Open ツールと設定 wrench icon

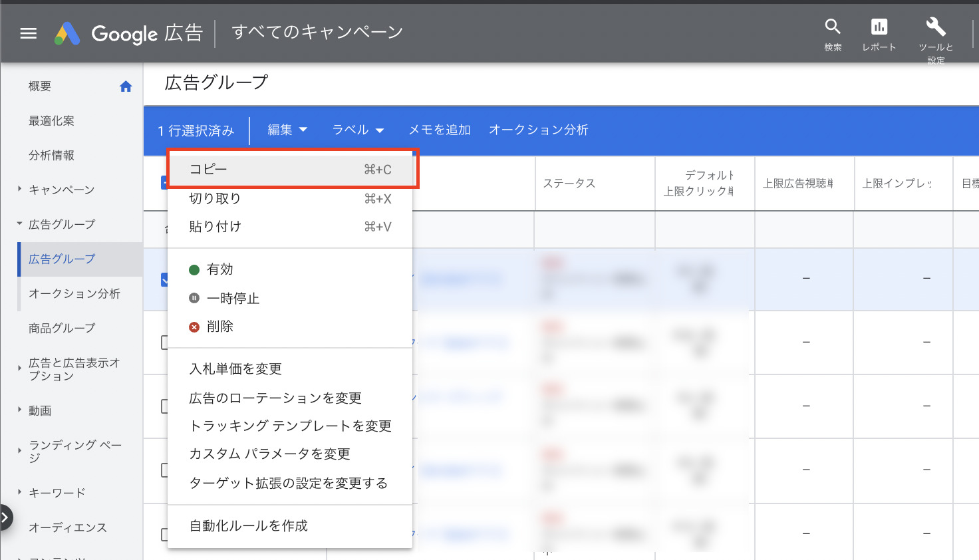pos(935,27)
